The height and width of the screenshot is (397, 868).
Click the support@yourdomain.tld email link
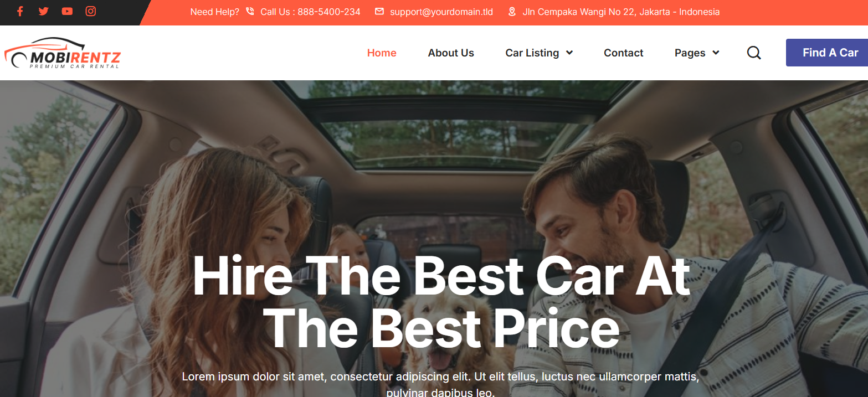[x=441, y=12]
